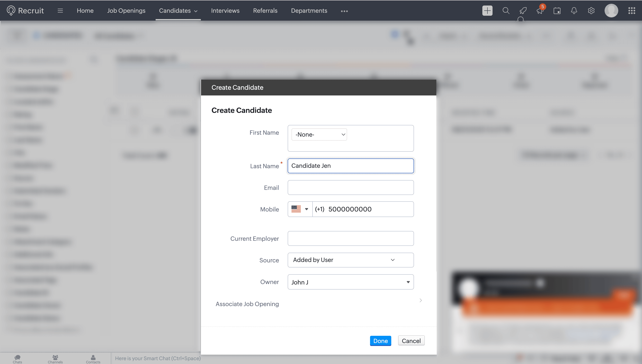Open the apps grid launcher
The width and height of the screenshot is (642, 364).
point(632,11)
